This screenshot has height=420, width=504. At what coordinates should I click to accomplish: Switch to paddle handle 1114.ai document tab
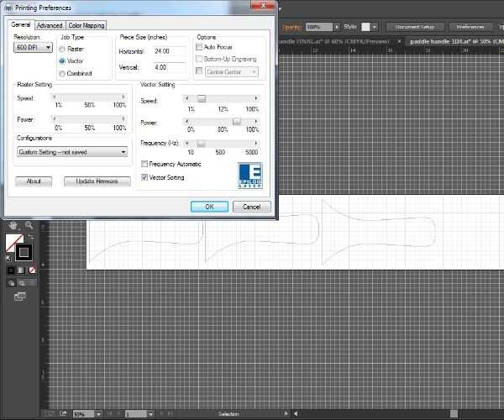[454, 41]
